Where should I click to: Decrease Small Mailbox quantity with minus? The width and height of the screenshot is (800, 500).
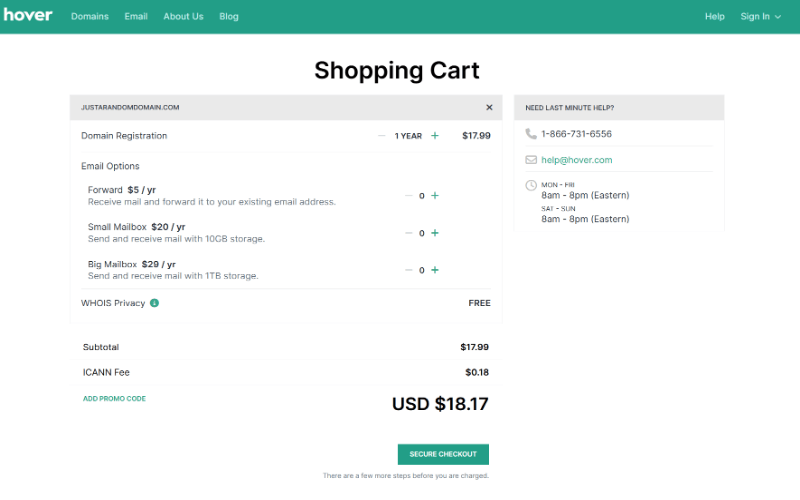click(x=408, y=233)
